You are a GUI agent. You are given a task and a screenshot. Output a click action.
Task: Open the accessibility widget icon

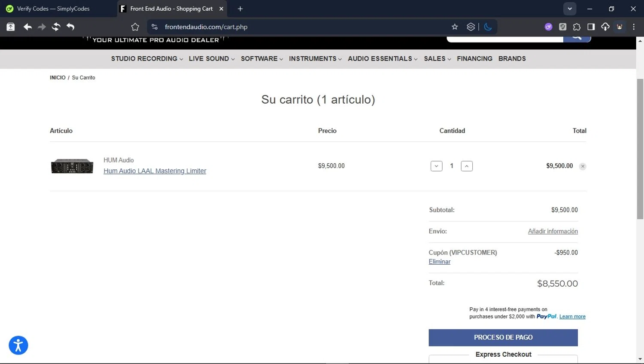(18, 345)
